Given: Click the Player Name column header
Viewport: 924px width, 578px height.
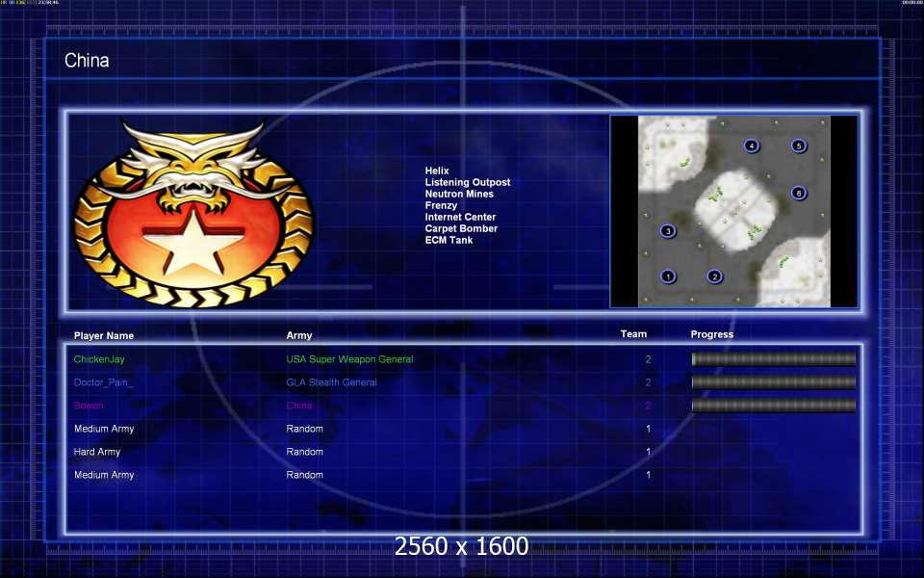Looking at the screenshot, I should [x=104, y=336].
